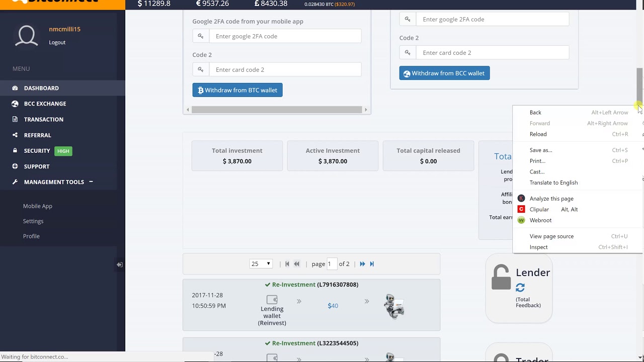Click the Lender (Total Feedback) text

click(x=528, y=302)
